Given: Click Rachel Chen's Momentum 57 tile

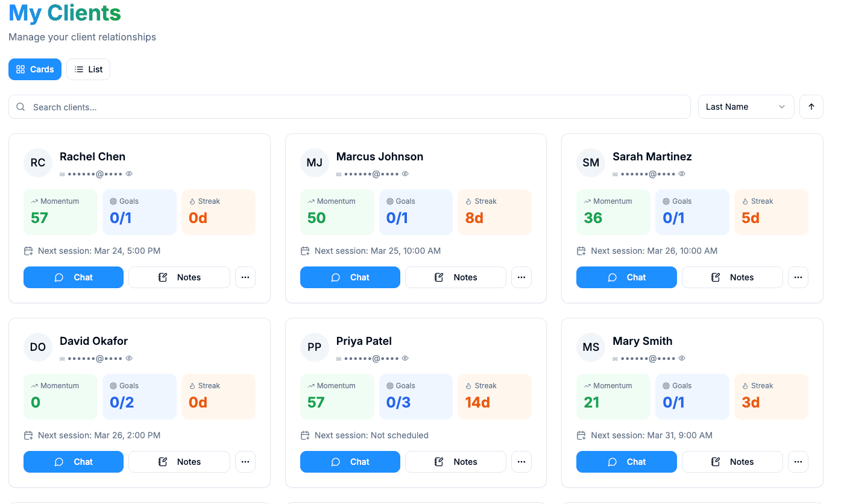Looking at the screenshot, I should click(60, 212).
